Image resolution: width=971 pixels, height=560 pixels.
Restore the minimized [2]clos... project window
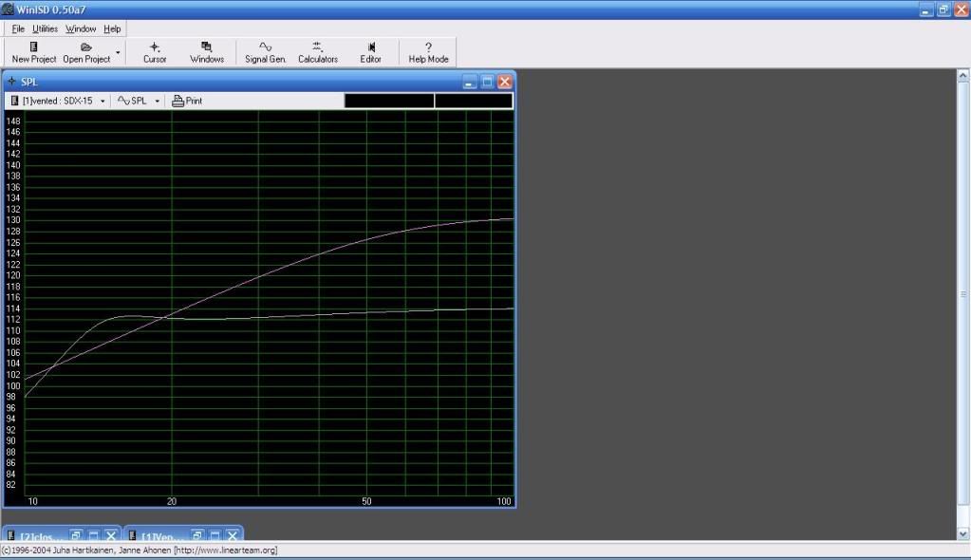click(78, 535)
